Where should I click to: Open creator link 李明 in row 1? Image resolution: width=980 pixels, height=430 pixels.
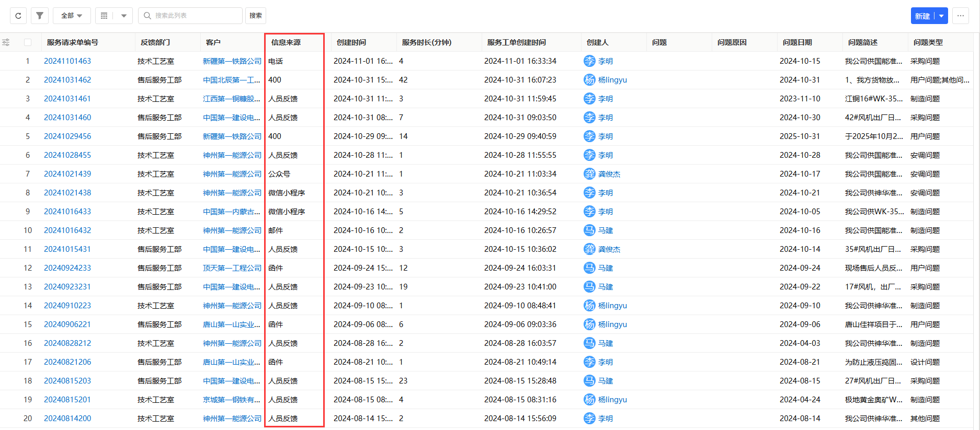point(606,61)
